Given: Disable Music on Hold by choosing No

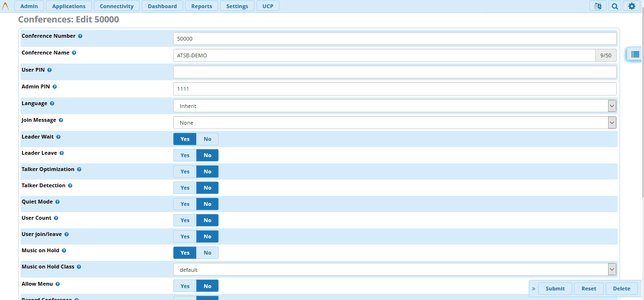Looking at the screenshot, I should (207, 253).
